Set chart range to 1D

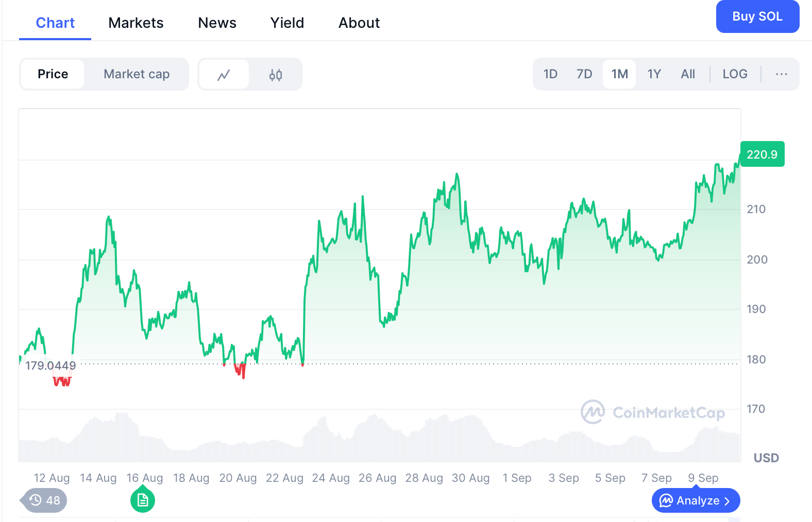(550, 74)
